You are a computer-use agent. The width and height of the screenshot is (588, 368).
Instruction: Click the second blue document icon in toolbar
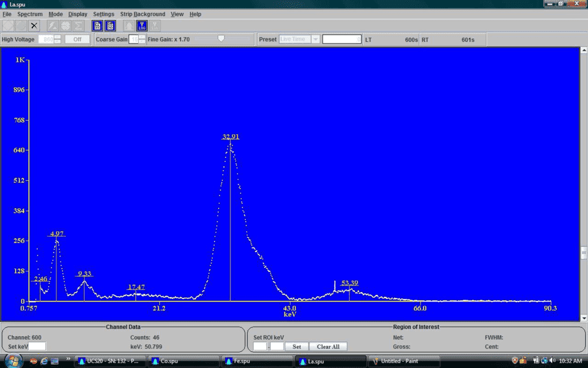tap(111, 26)
